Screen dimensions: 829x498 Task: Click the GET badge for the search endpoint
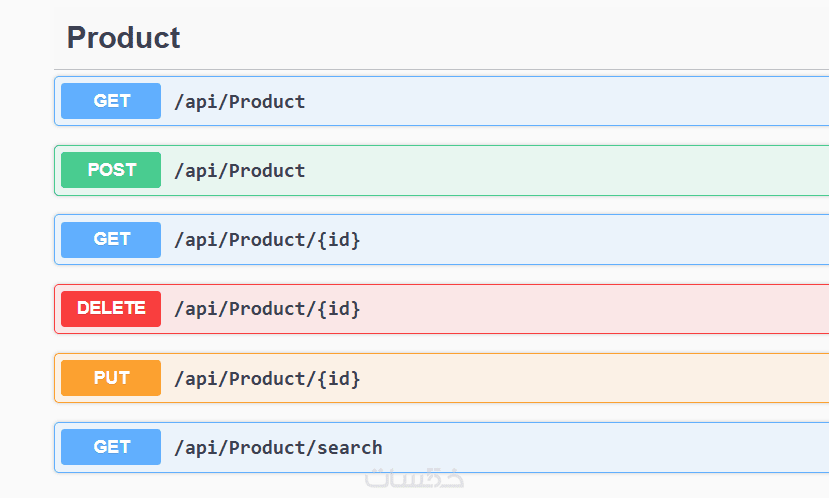pos(111,447)
